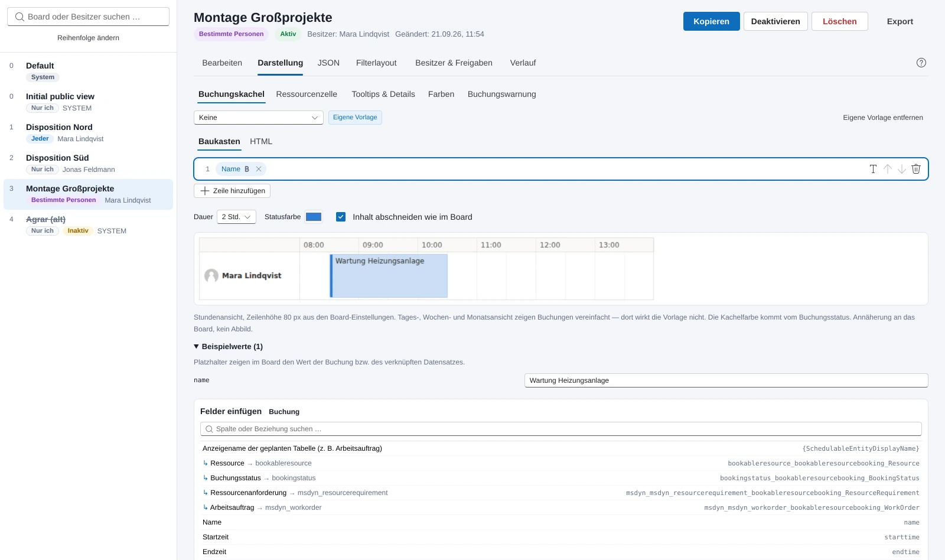Switch to the JSON tab

328,63
